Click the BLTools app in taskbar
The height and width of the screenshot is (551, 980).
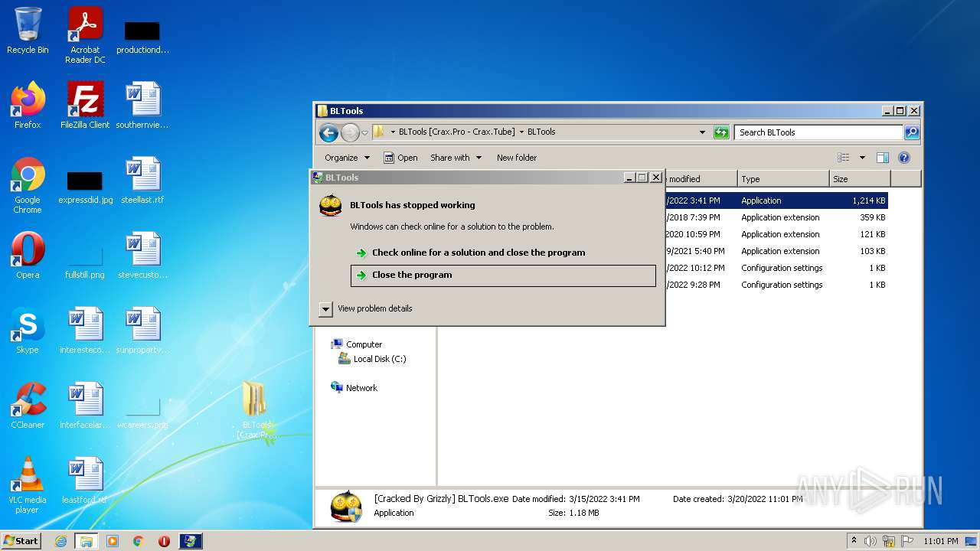190,541
